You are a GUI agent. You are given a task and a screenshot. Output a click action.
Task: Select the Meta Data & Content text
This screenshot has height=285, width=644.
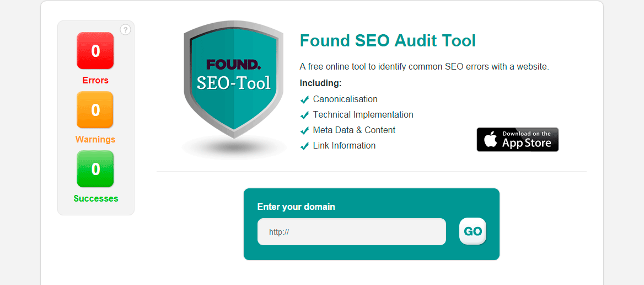pos(354,130)
